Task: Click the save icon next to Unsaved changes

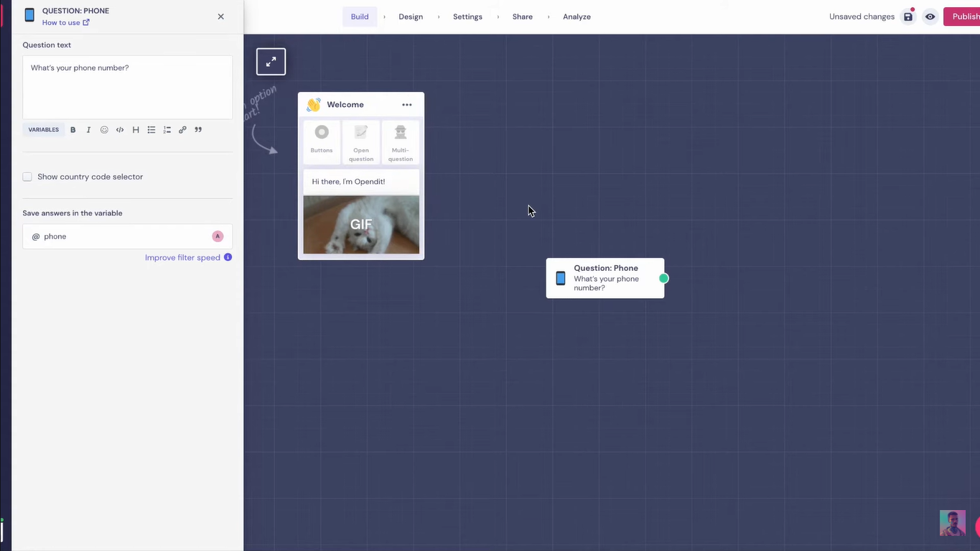Action: point(908,17)
